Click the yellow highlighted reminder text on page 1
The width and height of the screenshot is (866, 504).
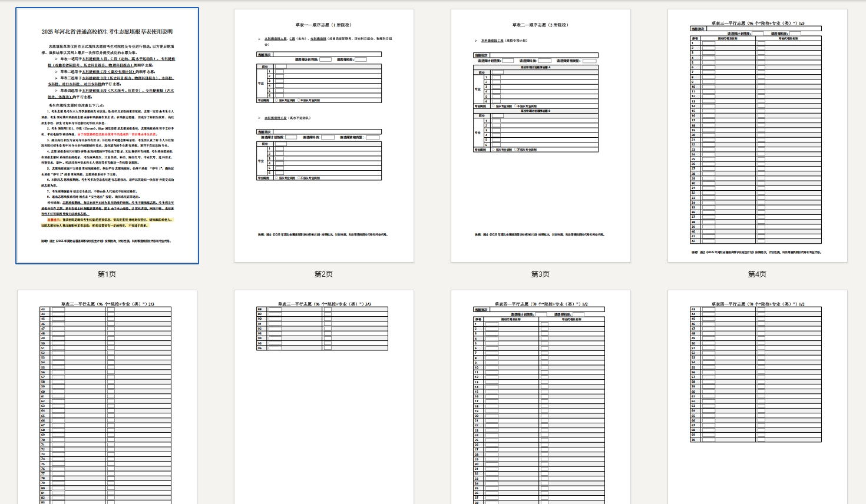[x=107, y=222]
